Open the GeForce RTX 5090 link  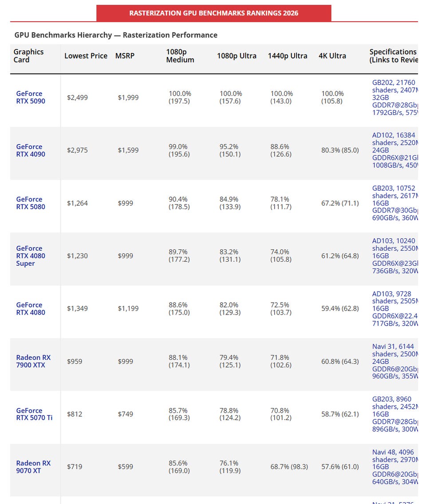[x=31, y=98]
